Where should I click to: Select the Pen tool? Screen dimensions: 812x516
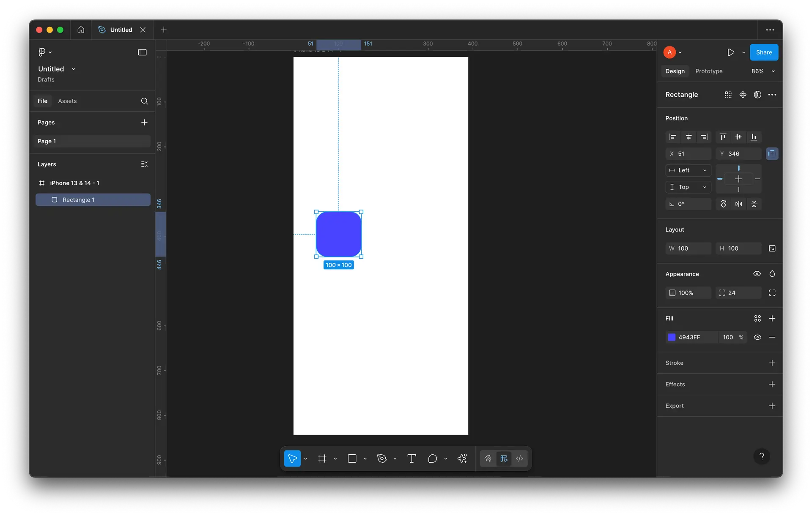(382, 459)
